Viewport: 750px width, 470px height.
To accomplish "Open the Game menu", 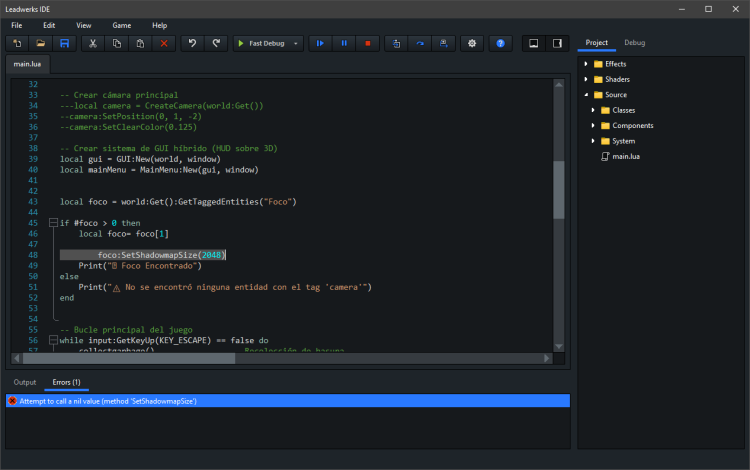I will click(121, 24).
